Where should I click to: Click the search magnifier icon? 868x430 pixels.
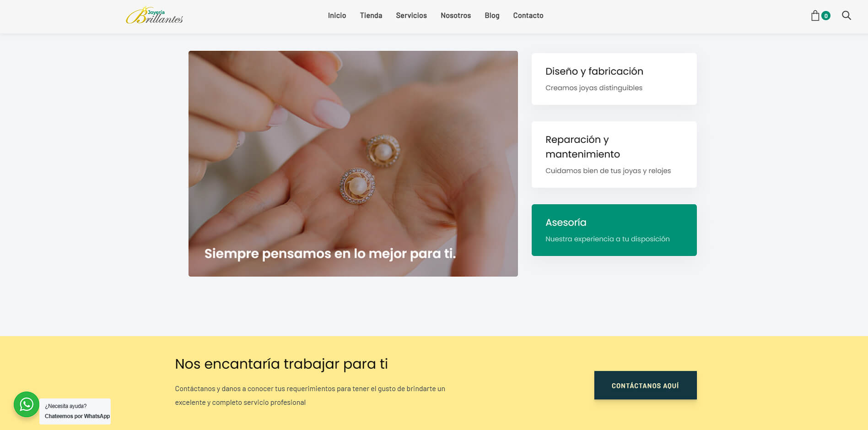coord(846,16)
